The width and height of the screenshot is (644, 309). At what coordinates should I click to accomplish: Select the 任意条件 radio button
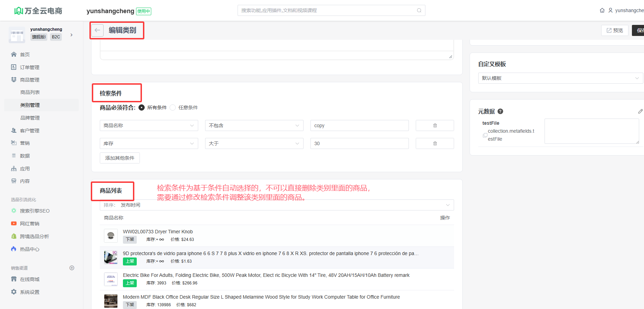tap(173, 107)
